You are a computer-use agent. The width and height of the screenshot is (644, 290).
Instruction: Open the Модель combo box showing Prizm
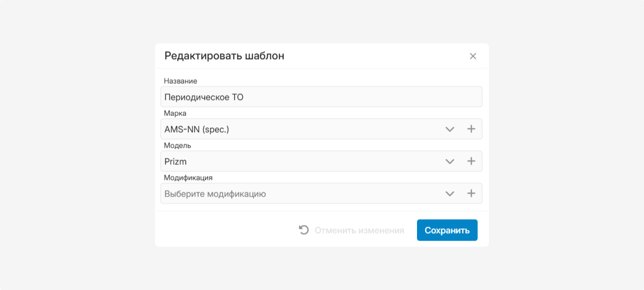pos(301,162)
